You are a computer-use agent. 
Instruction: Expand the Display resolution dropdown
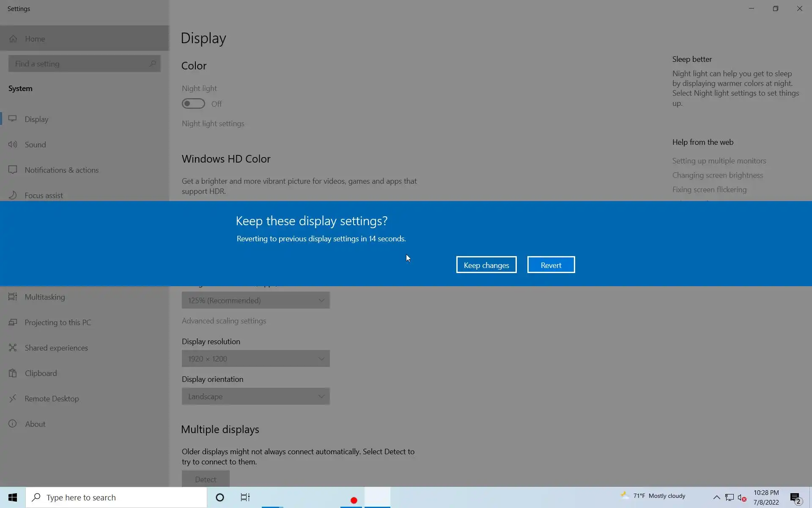pyautogui.click(x=255, y=359)
